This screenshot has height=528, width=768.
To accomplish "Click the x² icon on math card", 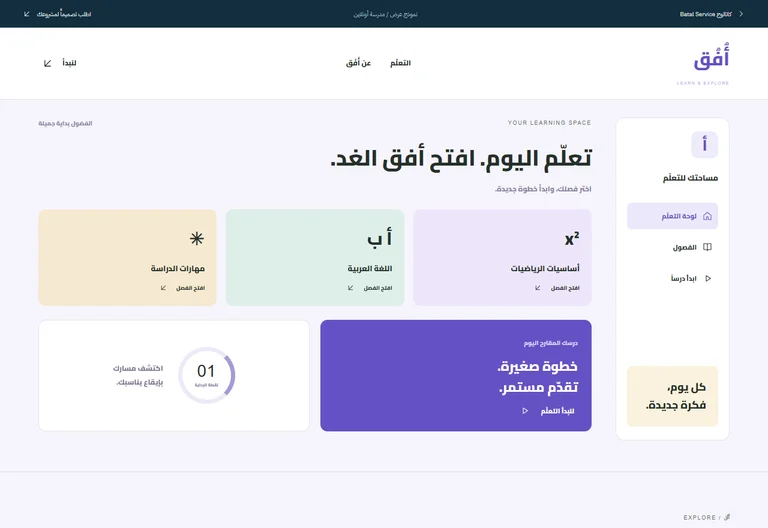I will (x=572, y=239).
